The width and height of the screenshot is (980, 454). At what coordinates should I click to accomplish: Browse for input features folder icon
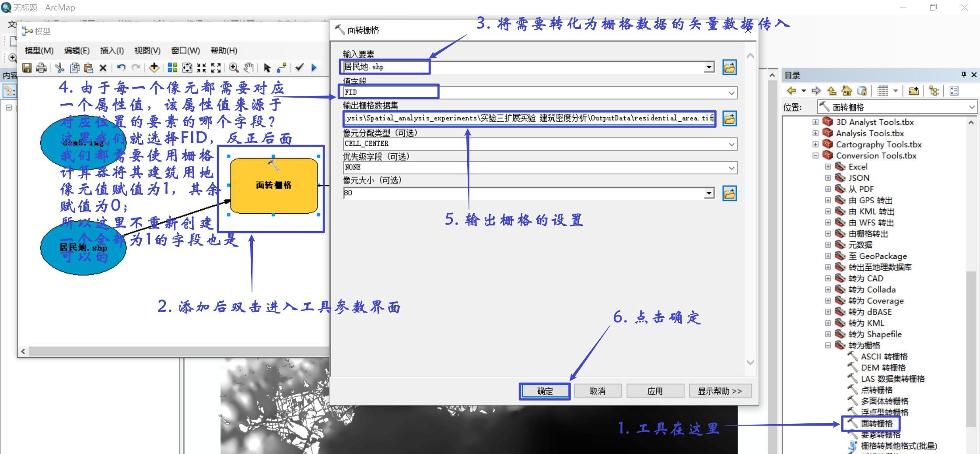729,67
